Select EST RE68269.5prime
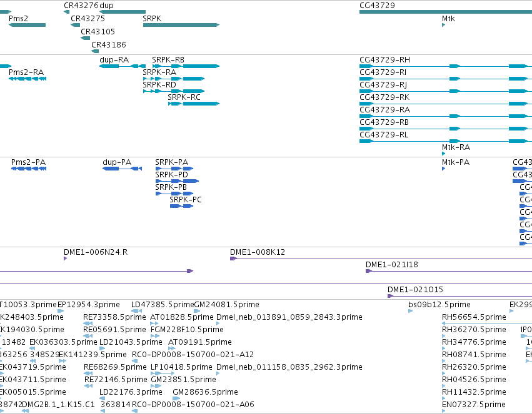This screenshot has width=532, height=414. click(88, 373)
